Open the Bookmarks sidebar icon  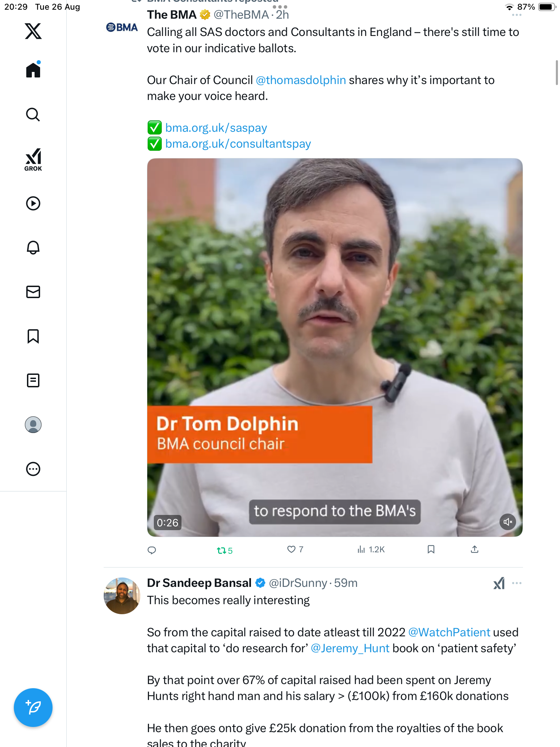pyautogui.click(x=33, y=336)
